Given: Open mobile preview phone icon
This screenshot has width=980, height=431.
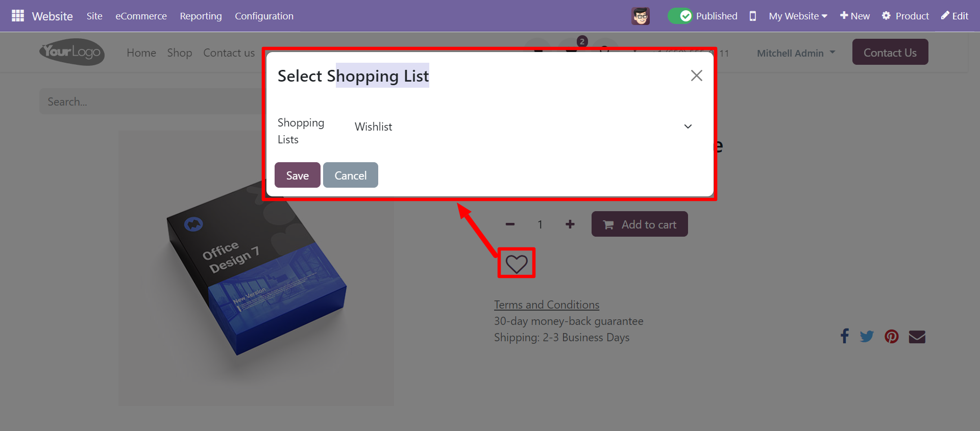Looking at the screenshot, I should point(752,16).
